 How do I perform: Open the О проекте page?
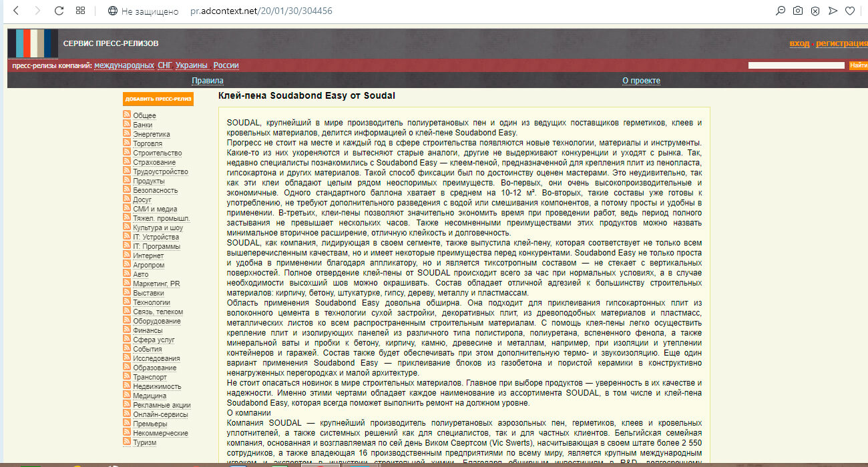(641, 81)
